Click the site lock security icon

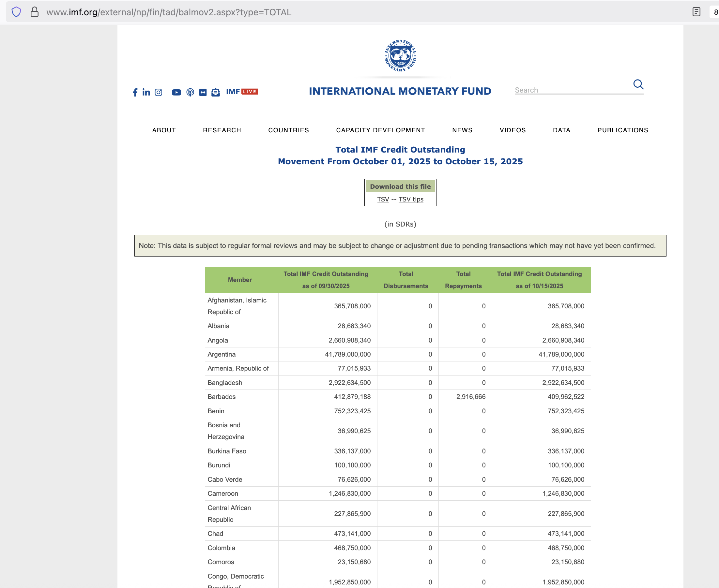[35, 12]
